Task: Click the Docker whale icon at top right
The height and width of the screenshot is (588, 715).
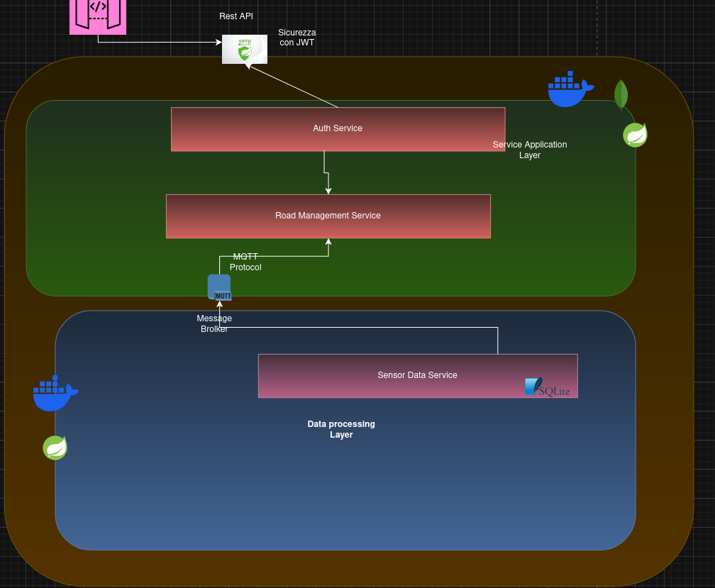Action: [x=570, y=89]
